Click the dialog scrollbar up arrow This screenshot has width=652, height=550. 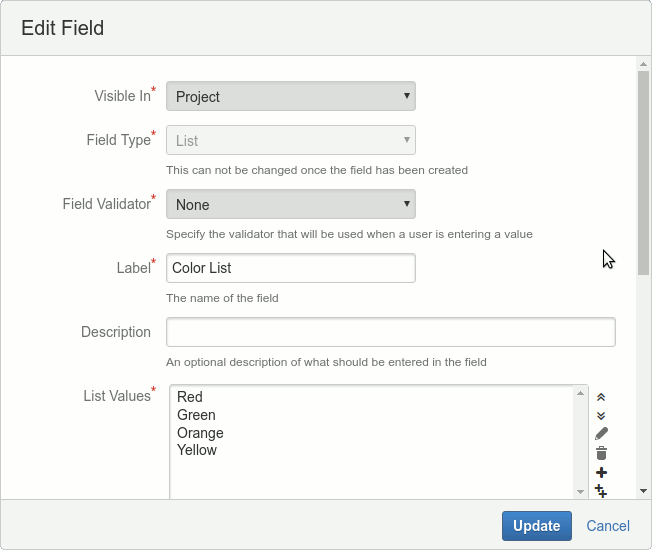click(x=643, y=64)
